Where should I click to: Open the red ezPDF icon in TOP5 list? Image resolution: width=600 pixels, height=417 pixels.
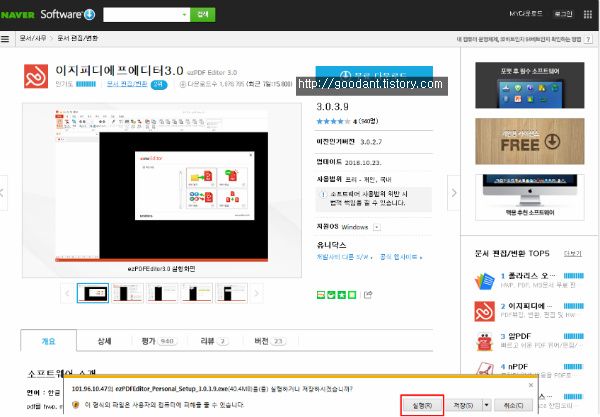tap(484, 311)
